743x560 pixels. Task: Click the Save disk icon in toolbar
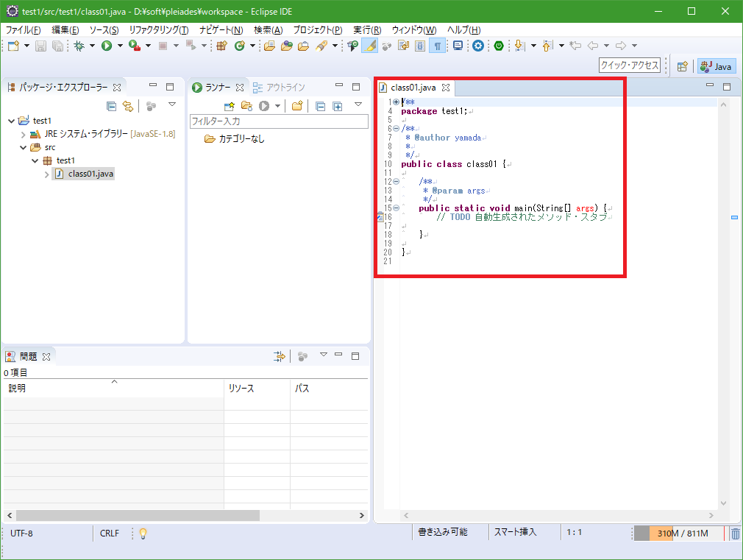pyautogui.click(x=40, y=46)
